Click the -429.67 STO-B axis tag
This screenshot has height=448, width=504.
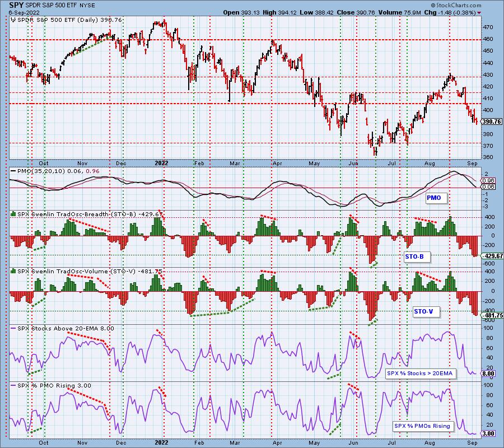pos(492,256)
